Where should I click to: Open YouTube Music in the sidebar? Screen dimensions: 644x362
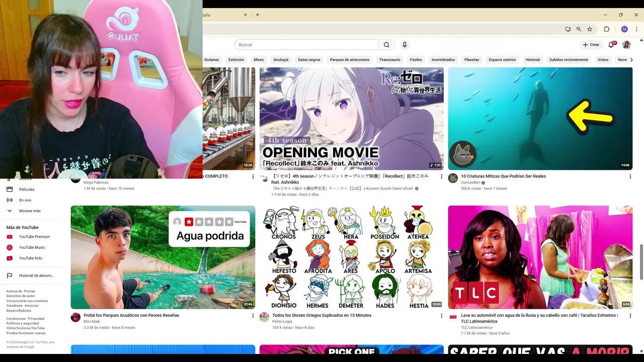(32, 247)
